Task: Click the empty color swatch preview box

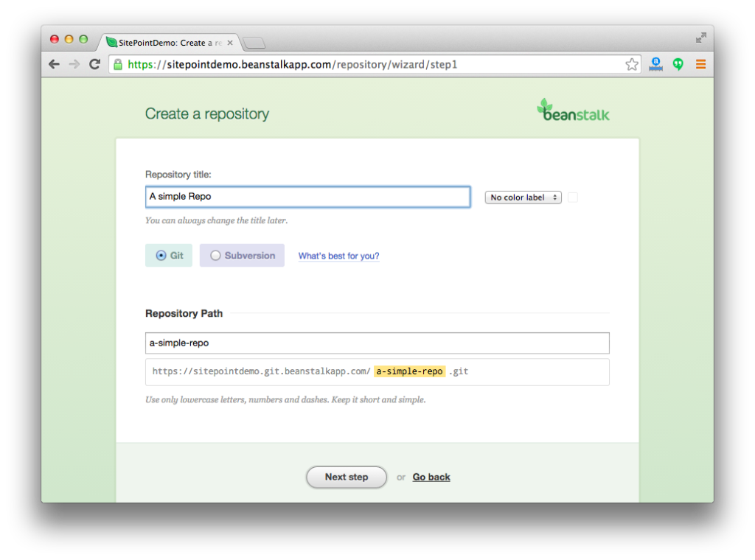Action: point(572,197)
